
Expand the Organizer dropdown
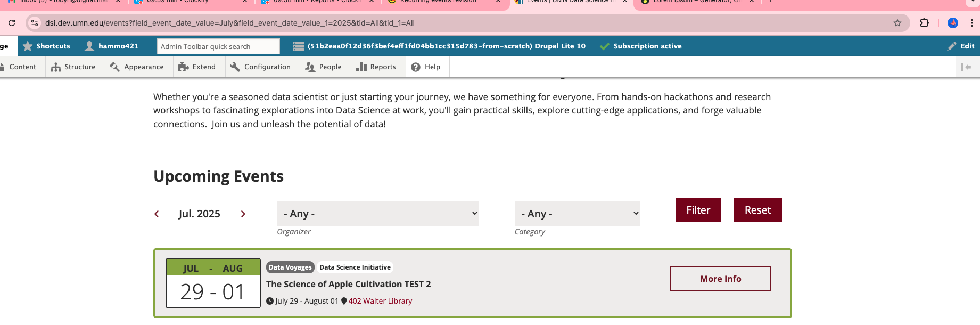pos(377,214)
